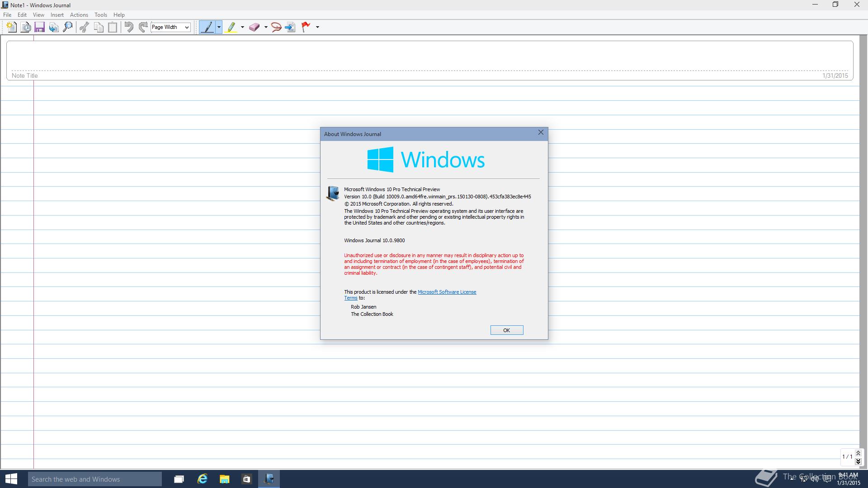Click the Cut scissors icon
The height and width of the screenshot is (488, 868).
click(84, 27)
